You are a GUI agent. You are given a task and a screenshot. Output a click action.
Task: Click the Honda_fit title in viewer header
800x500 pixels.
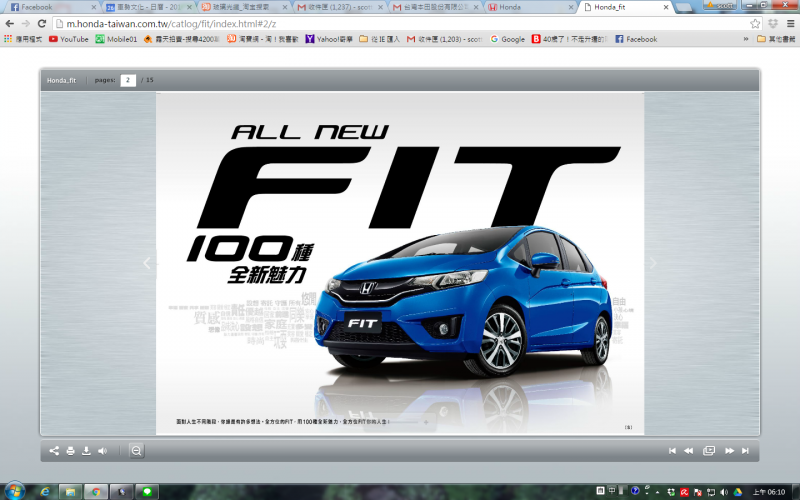(61, 80)
